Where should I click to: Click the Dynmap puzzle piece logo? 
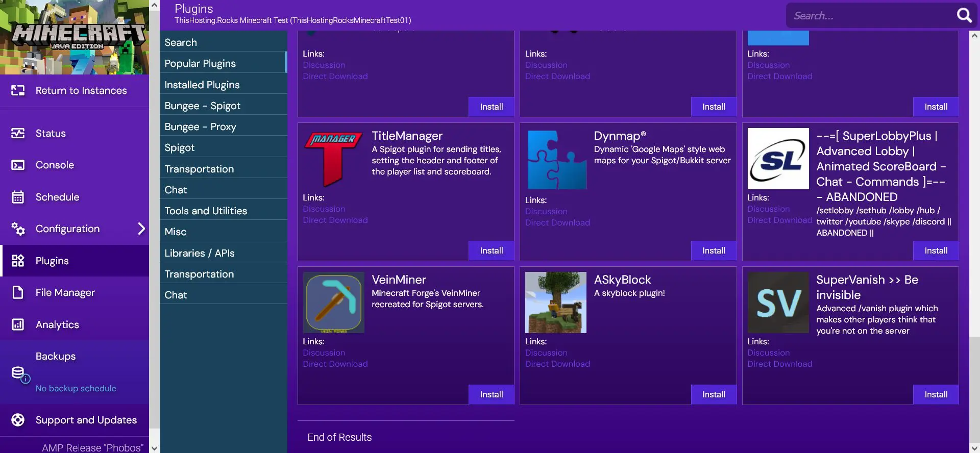click(x=556, y=160)
